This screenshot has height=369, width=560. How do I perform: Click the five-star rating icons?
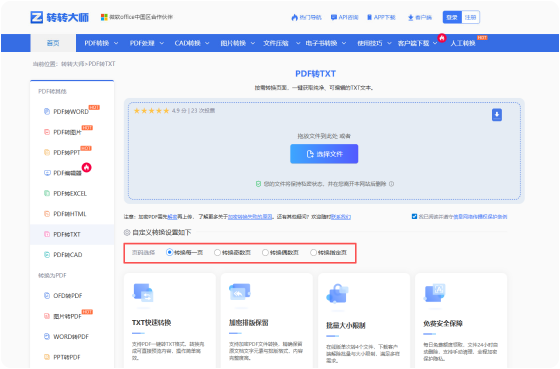[x=151, y=111]
